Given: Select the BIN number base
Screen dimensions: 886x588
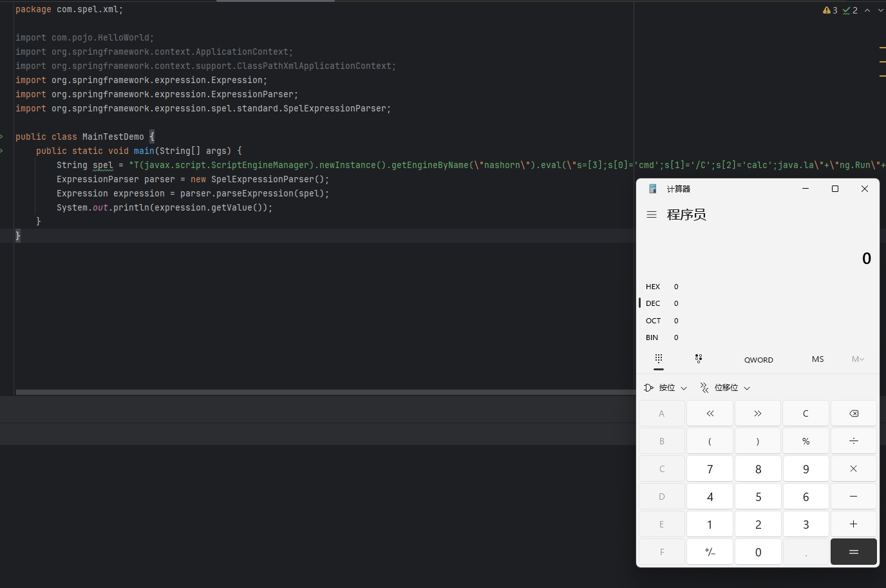Looking at the screenshot, I should (652, 337).
